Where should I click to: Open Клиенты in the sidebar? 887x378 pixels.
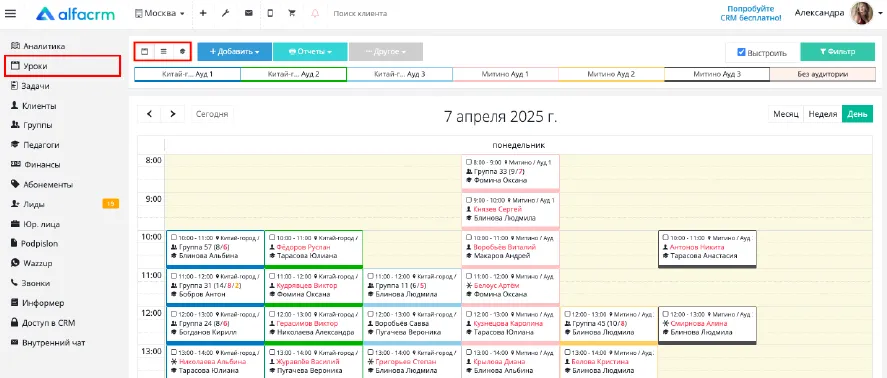[x=33, y=106]
